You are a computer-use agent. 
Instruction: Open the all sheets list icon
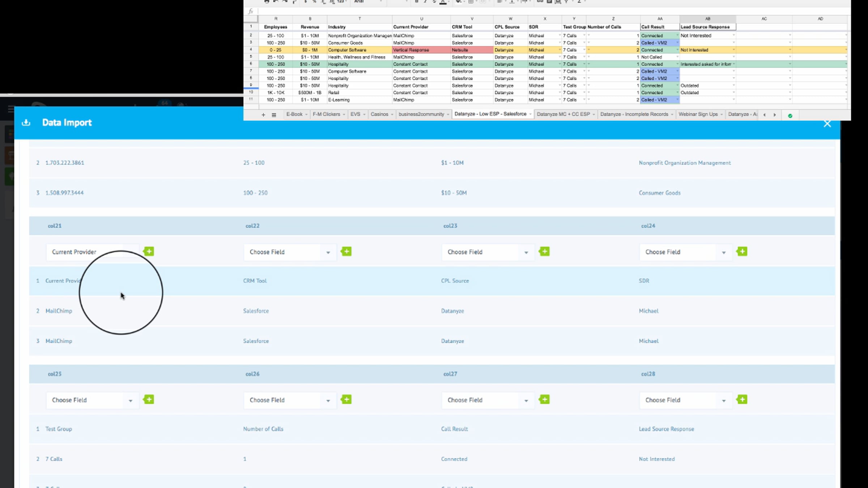pos(274,115)
